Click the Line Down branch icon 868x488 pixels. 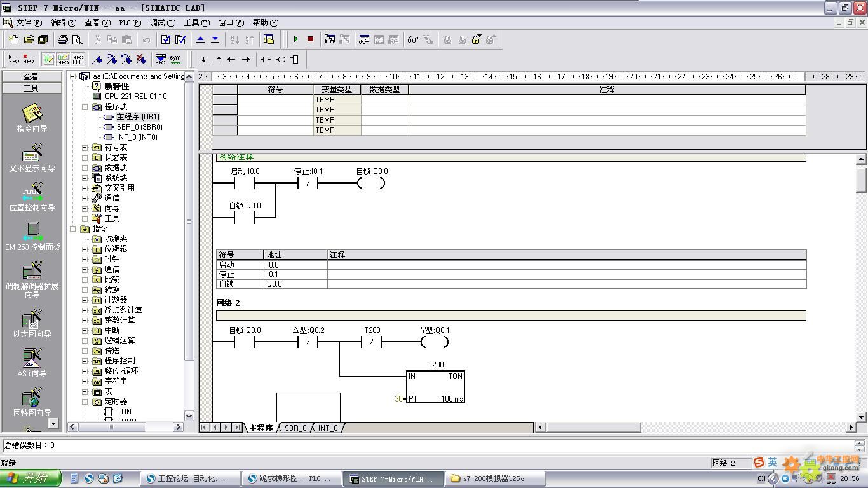202,59
